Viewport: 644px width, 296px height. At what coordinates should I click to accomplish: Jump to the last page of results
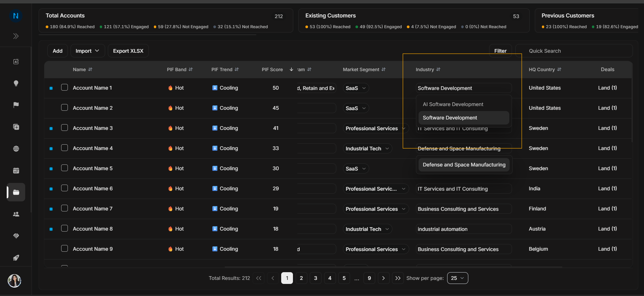[398, 278]
